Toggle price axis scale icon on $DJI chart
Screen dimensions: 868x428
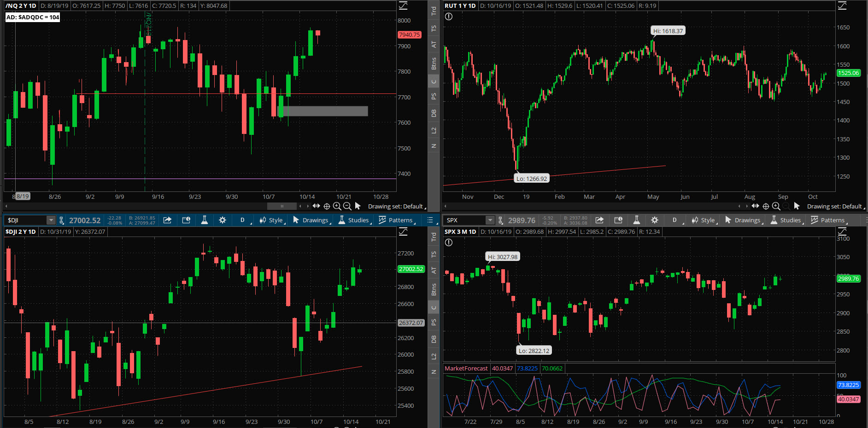pos(403,231)
